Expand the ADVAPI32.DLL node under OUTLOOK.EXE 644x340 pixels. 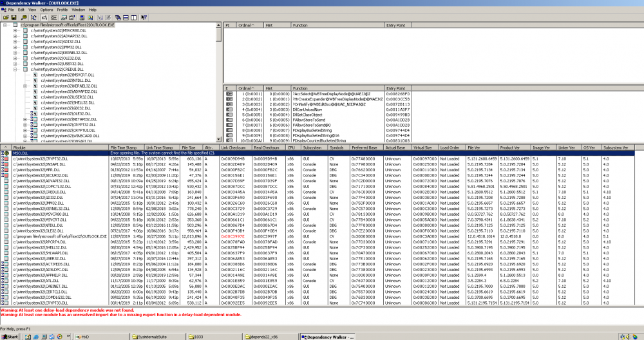point(15,36)
